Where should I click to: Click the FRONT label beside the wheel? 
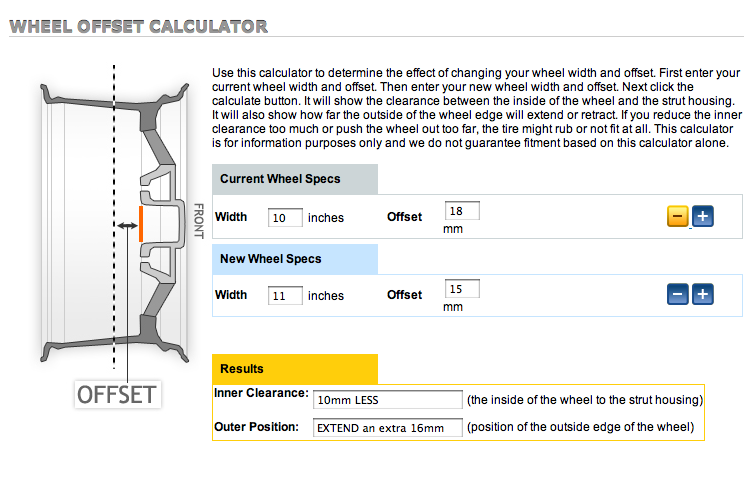click(x=198, y=221)
